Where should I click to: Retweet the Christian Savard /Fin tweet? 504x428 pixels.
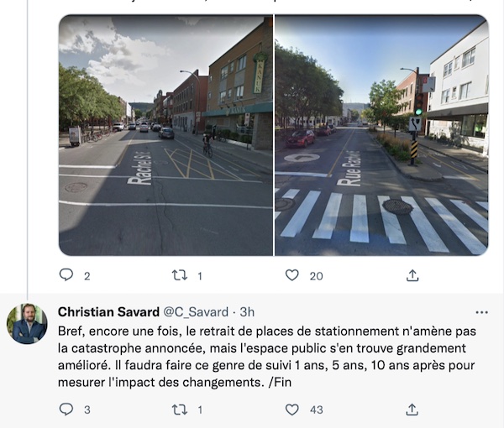point(180,410)
